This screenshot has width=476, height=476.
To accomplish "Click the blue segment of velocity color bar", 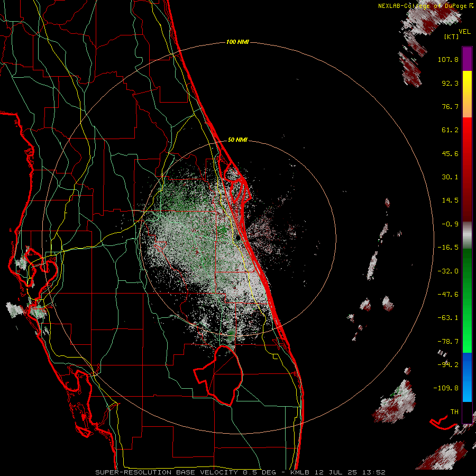I will (467, 377).
